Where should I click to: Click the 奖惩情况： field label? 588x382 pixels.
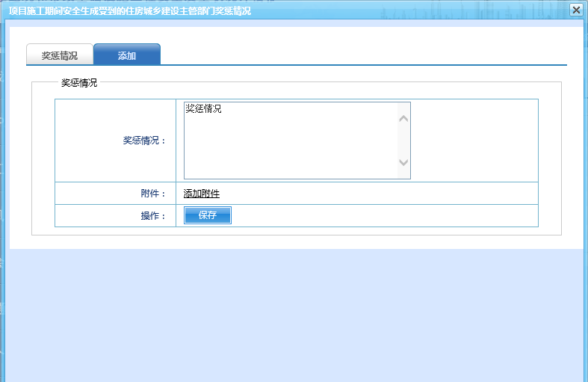[144, 141]
